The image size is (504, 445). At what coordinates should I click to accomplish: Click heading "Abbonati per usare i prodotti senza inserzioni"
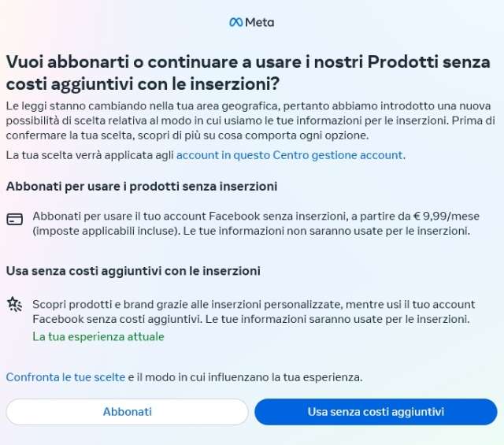click(142, 187)
